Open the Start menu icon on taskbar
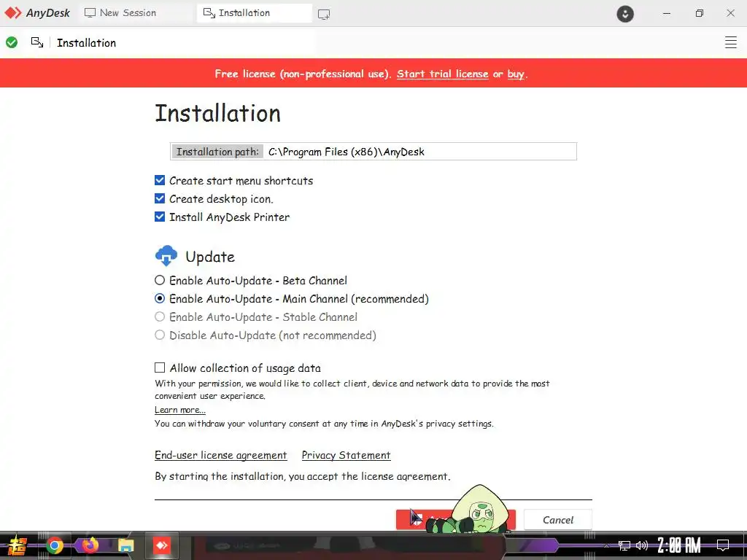Screen dimensions: 747x560 [x=18, y=545]
